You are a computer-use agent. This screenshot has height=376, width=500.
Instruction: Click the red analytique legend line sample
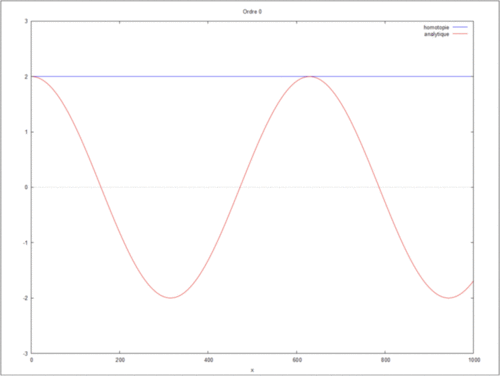pyautogui.click(x=460, y=34)
